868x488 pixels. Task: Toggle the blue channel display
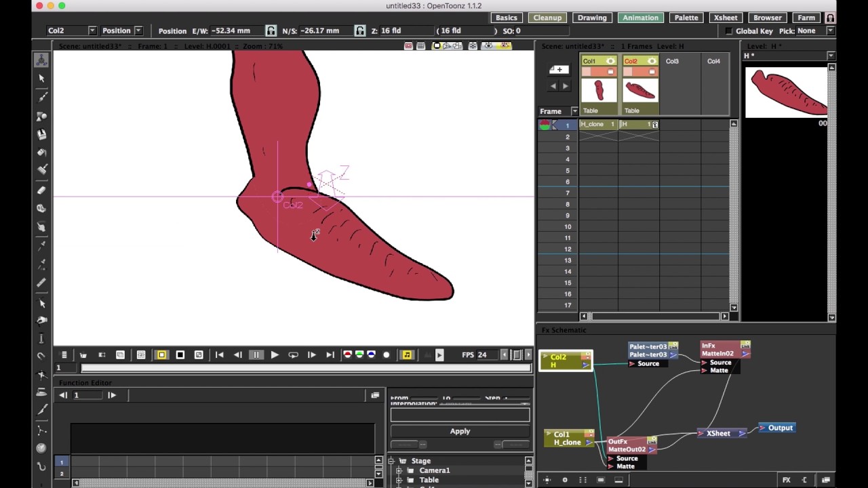372,354
